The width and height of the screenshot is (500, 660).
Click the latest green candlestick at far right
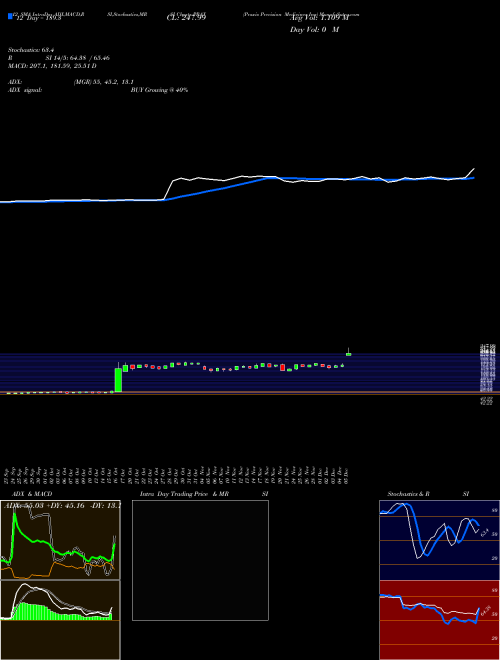tap(348, 354)
